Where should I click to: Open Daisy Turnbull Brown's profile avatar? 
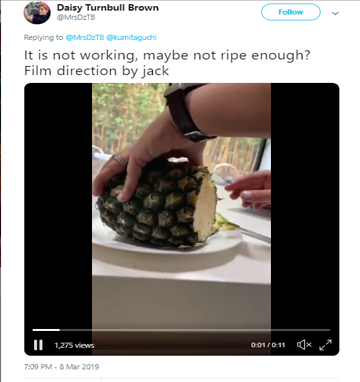pyautogui.click(x=37, y=13)
